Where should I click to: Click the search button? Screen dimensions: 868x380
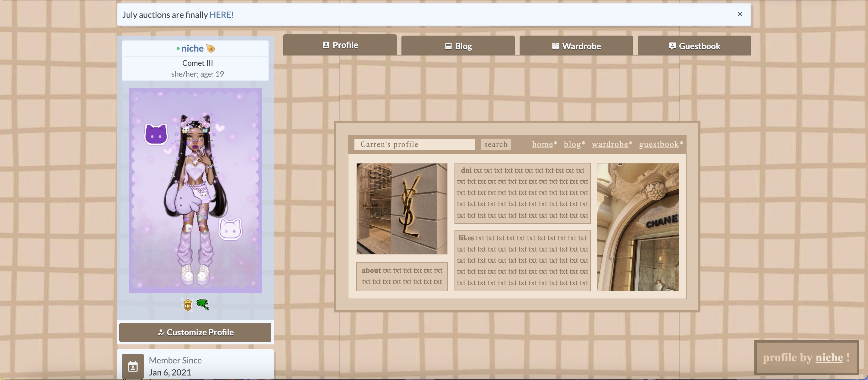pos(496,144)
